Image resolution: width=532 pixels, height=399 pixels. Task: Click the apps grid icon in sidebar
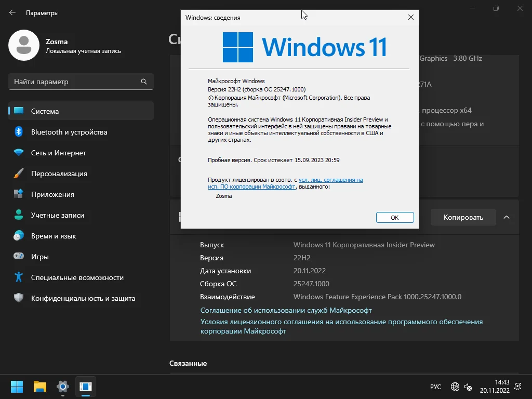coord(19,194)
